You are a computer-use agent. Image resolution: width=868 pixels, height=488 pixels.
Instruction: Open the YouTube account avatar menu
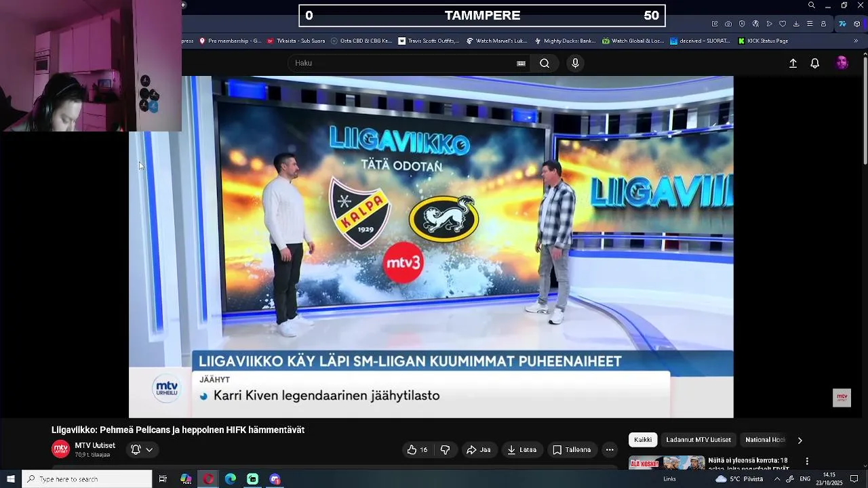point(842,63)
